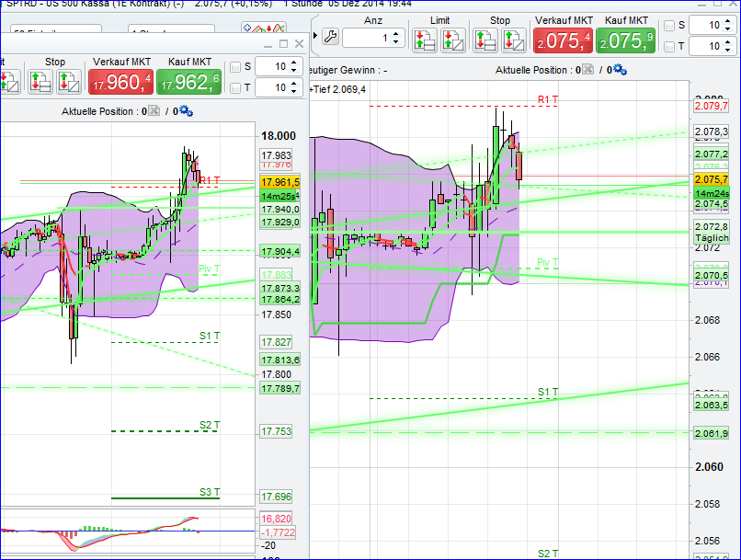741x560 pixels.
Task: Click the T field showing 10 in US 500 bar
Action: [712, 46]
